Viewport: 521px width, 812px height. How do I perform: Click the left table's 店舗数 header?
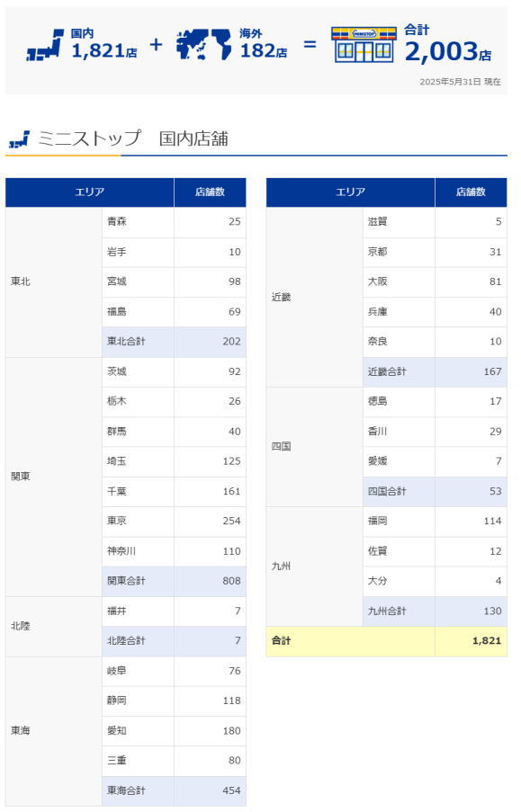pos(210,192)
